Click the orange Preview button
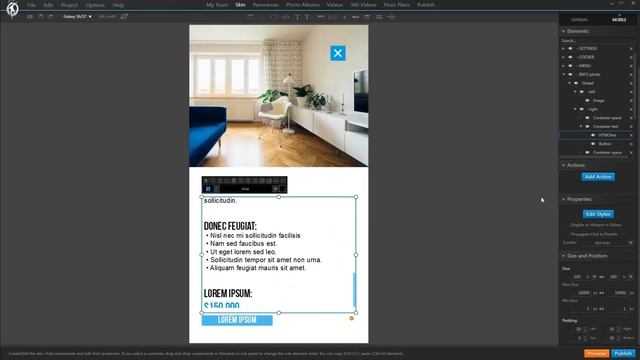Screen dimensions: 640x360 (596, 353)
